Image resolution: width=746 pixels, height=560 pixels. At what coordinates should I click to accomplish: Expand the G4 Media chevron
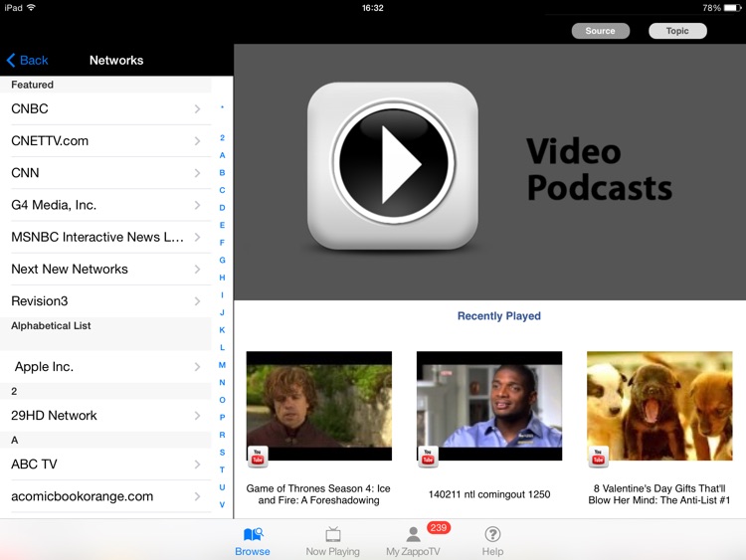coord(198,205)
